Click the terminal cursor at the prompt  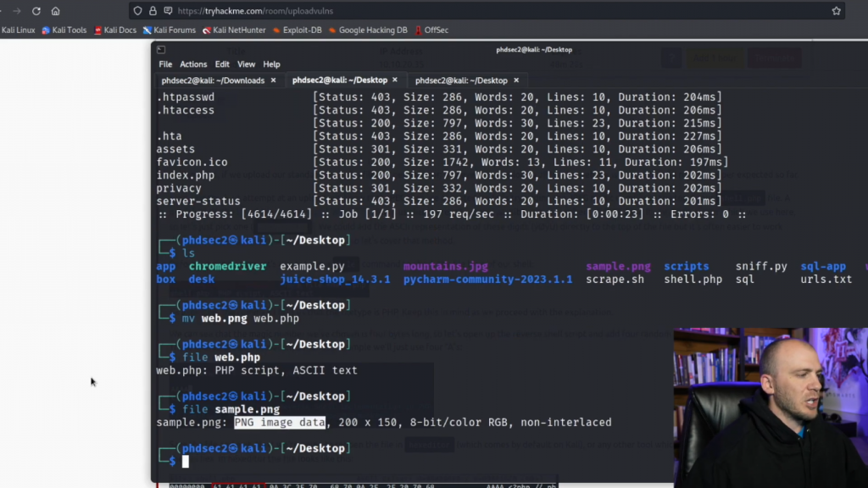[186, 462]
